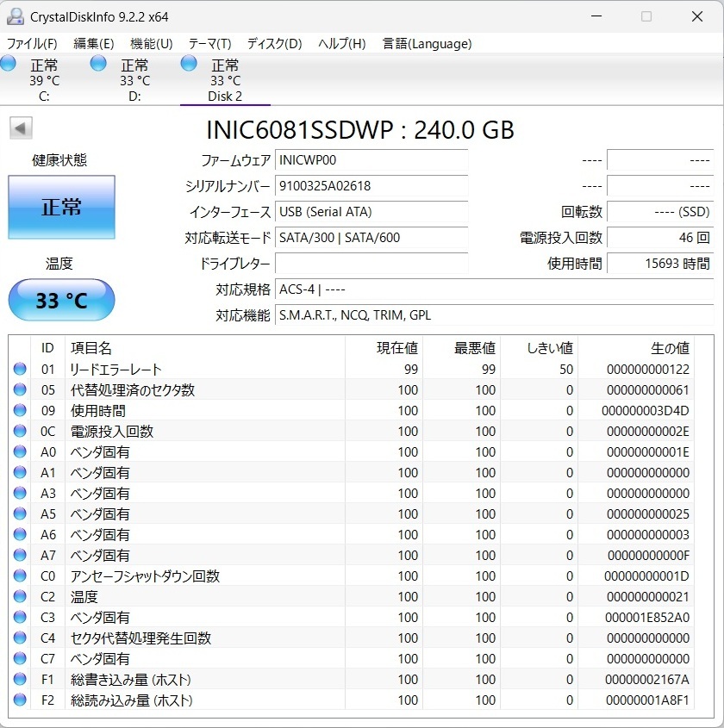The height and width of the screenshot is (728, 724).
Task: Open the ファイル(F) menu
Action: pos(32,44)
